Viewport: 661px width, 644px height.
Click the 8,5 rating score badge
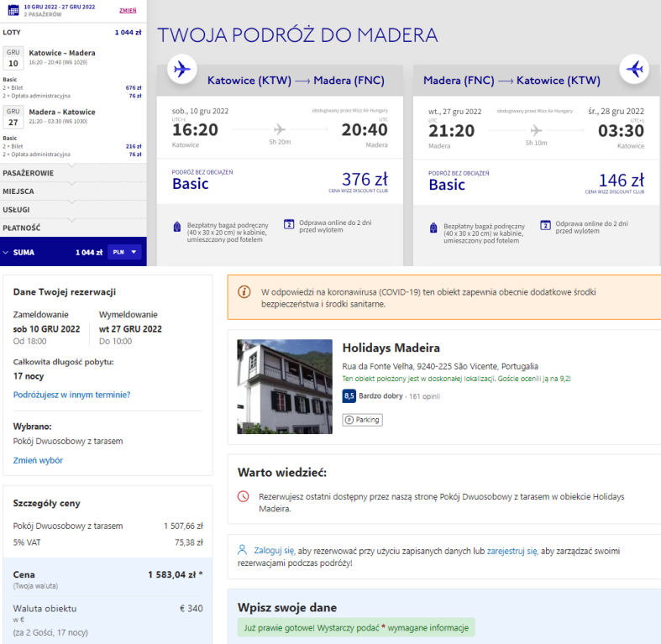coord(349,395)
